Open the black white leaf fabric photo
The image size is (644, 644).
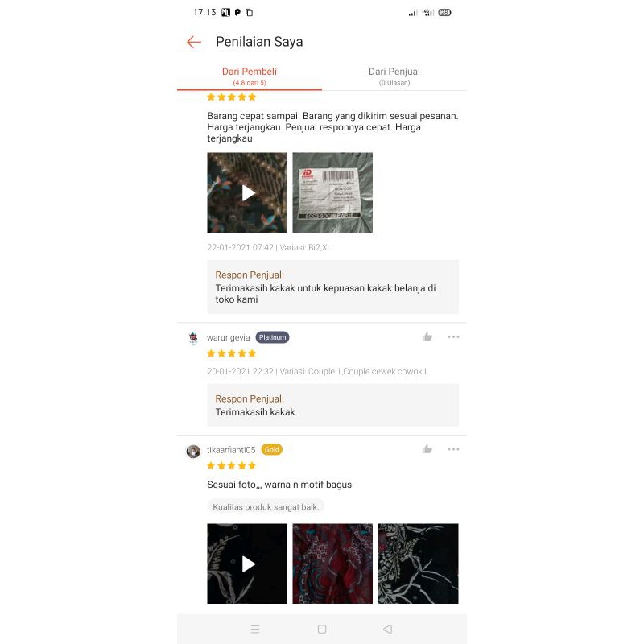[418, 563]
